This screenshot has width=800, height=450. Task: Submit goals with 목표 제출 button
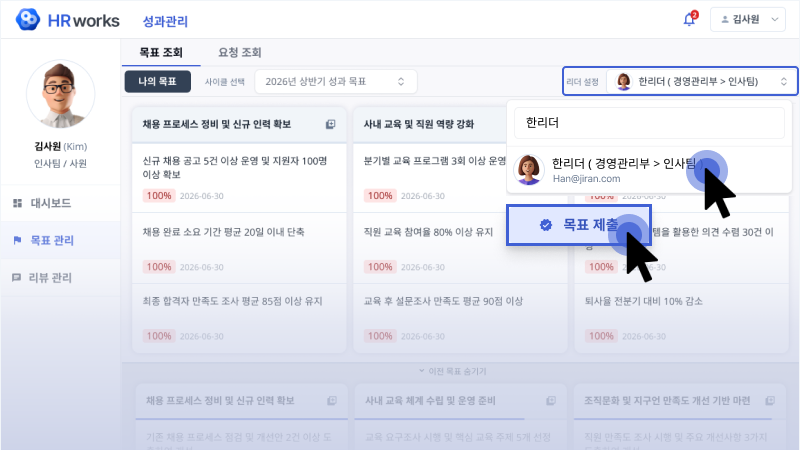(578, 226)
